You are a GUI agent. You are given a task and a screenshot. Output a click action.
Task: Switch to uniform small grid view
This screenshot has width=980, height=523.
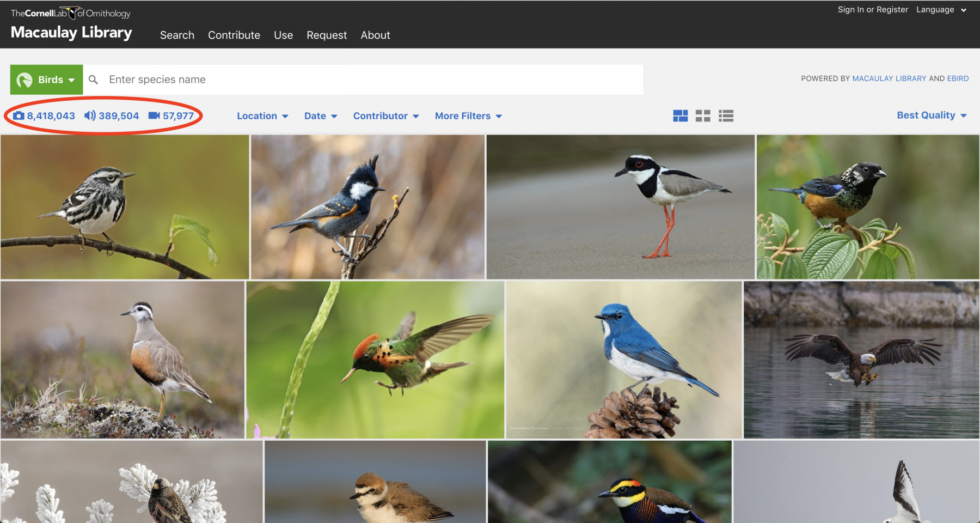coord(703,115)
